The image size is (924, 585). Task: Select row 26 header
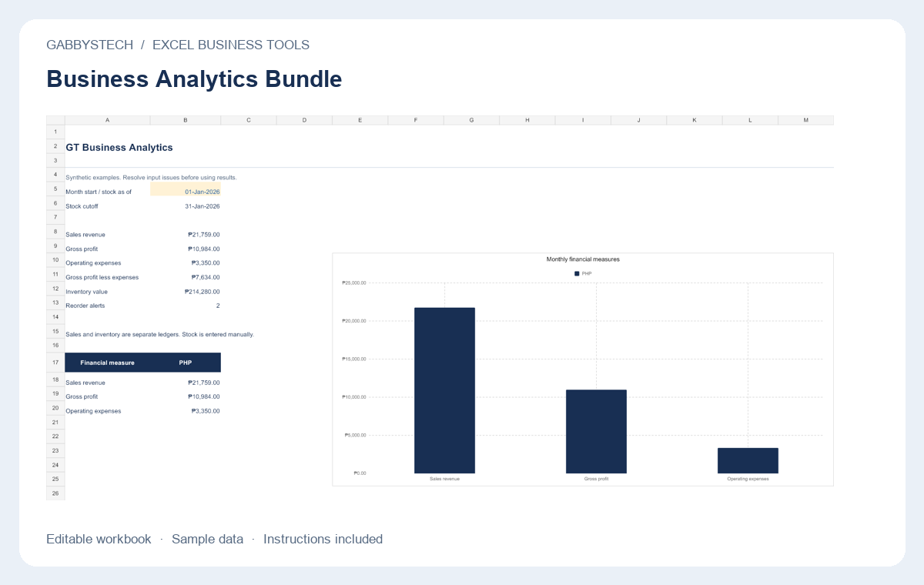[x=55, y=493]
